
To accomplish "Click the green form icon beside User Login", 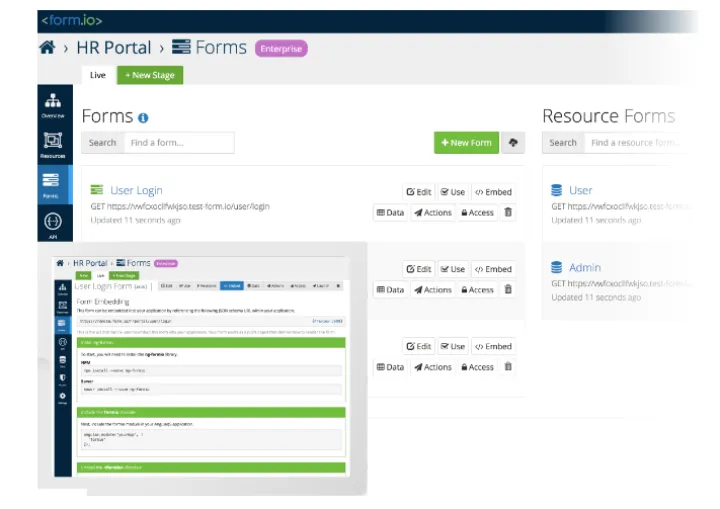I will (97, 190).
